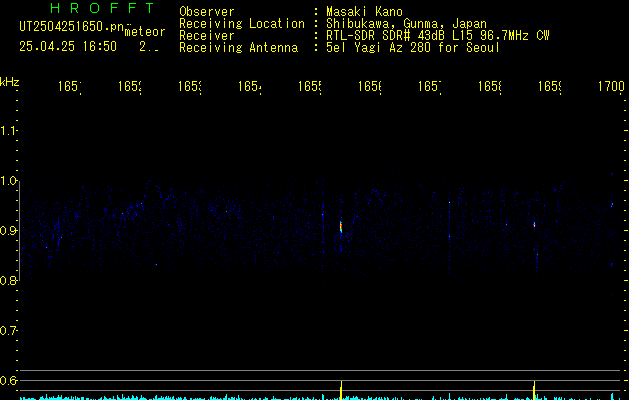629x400 pixels.
Task: Click the first yellow spike in the bottom strip
Action: pos(341,390)
